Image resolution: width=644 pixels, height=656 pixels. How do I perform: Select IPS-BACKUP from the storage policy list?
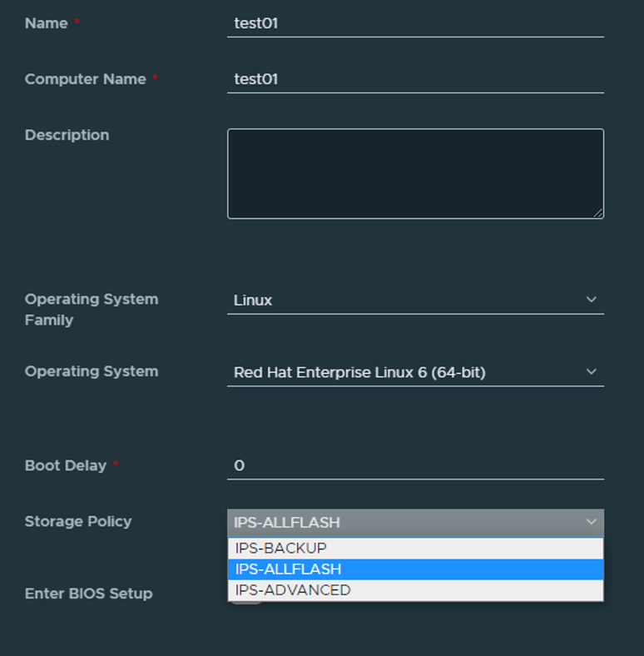415,548
